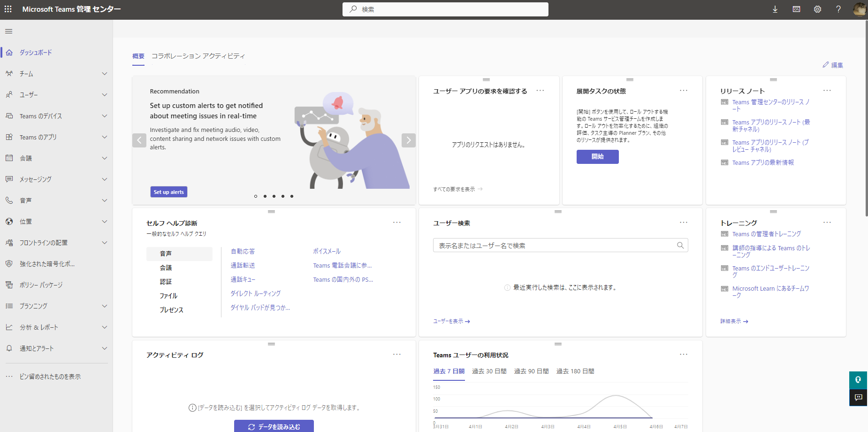The image size is (868, 432).
Task: Click the 音声 phone icon
Action: pyautogui.click(x=9, y=201)
